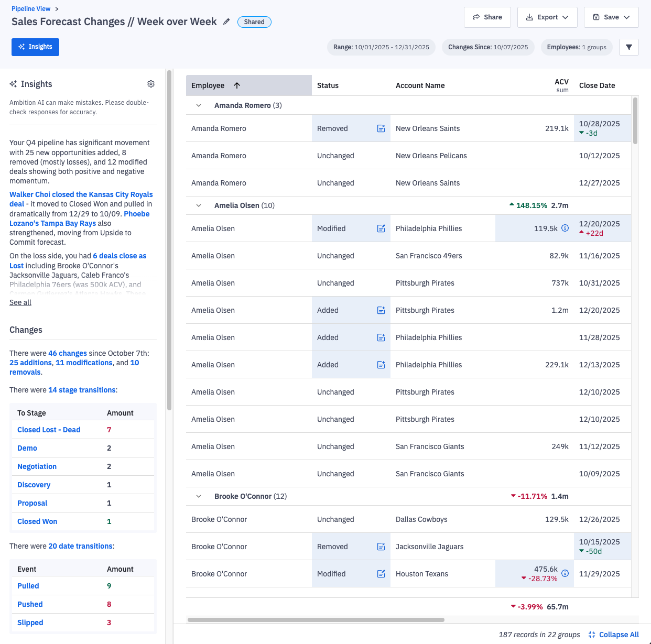Click the Insights button with the sparkle icon
This screenshot has width=651, height=644.
(35, 47)
